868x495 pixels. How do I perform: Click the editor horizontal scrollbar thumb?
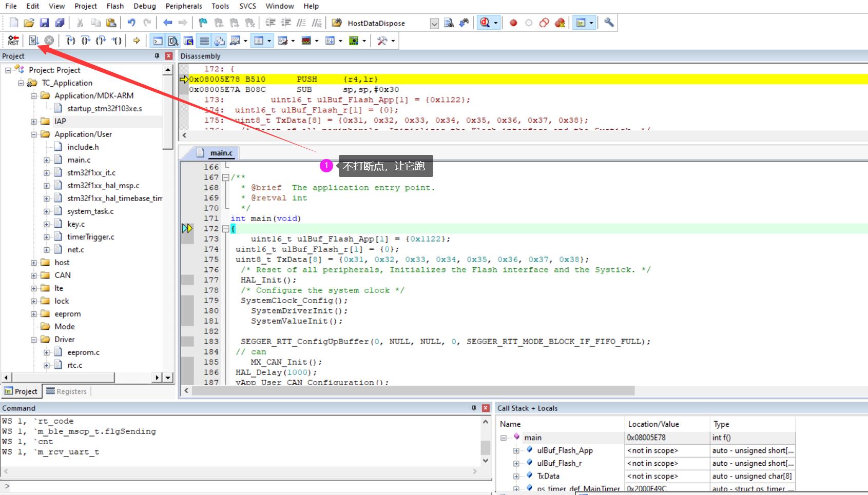coord(413,391)
